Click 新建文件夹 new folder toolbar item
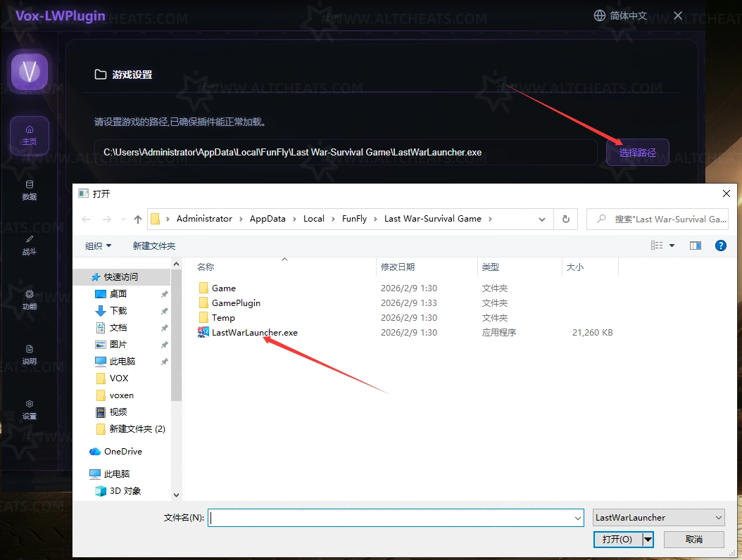 [x=153, y=246]
